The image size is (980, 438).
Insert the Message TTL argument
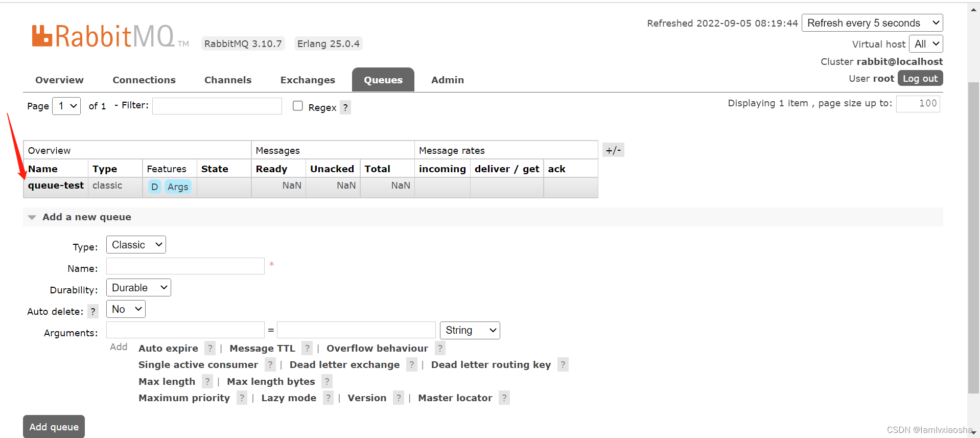pos(262,349)
